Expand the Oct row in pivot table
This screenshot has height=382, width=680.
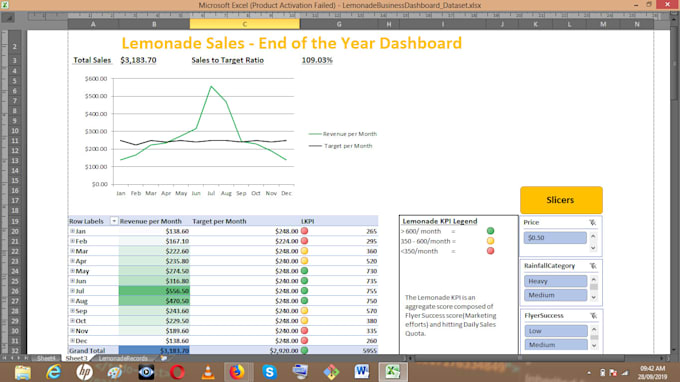pyautogui.click(x=72, y=321)
